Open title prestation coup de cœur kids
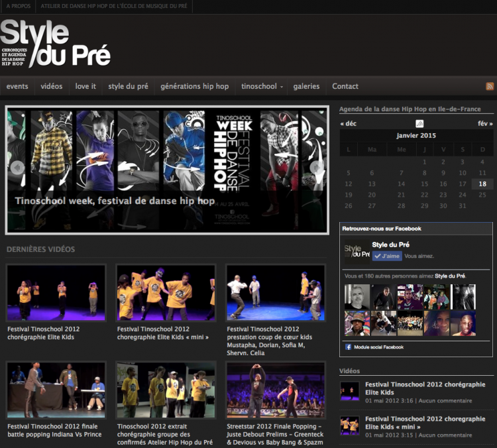Screen dimensions: 497x448 tap(270, 341)
